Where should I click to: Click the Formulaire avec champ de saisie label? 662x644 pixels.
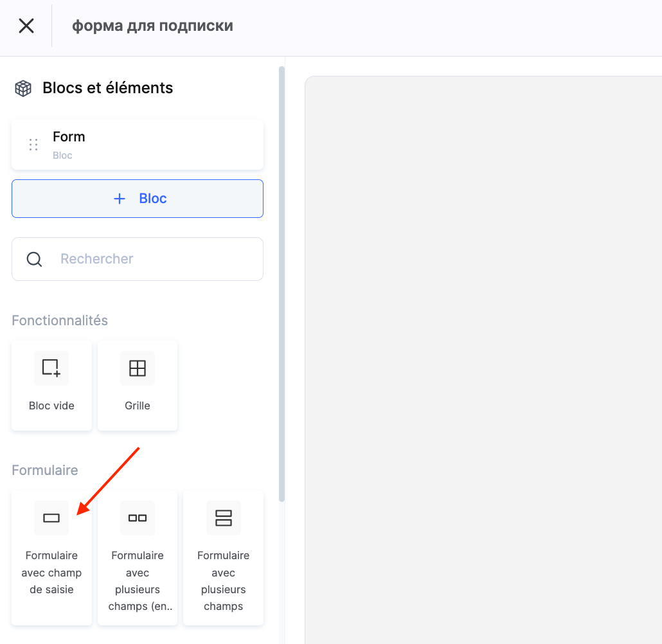pyautogui.click(x=51, y=573)
